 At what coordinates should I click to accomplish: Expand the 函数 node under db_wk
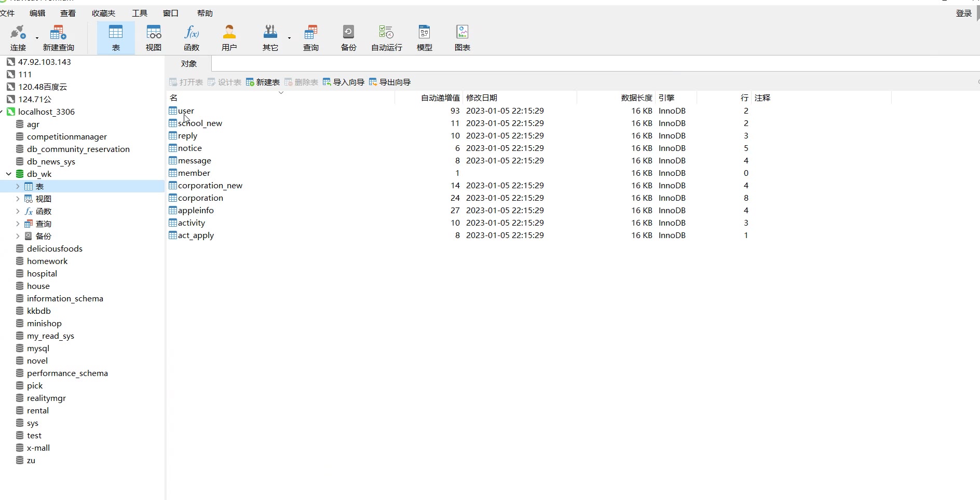[18, 211]
